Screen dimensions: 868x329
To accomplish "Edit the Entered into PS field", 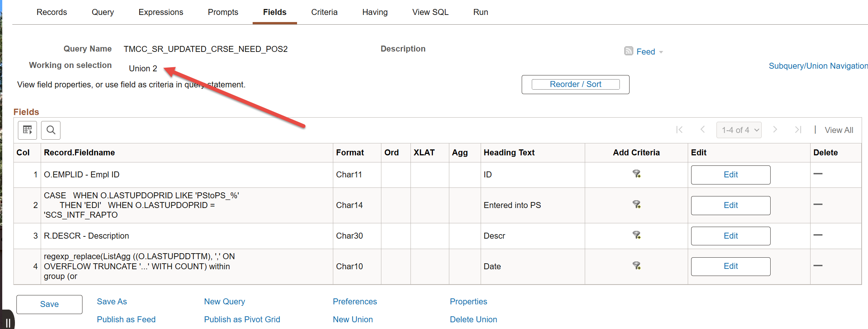I will click(x=731, y=205).
